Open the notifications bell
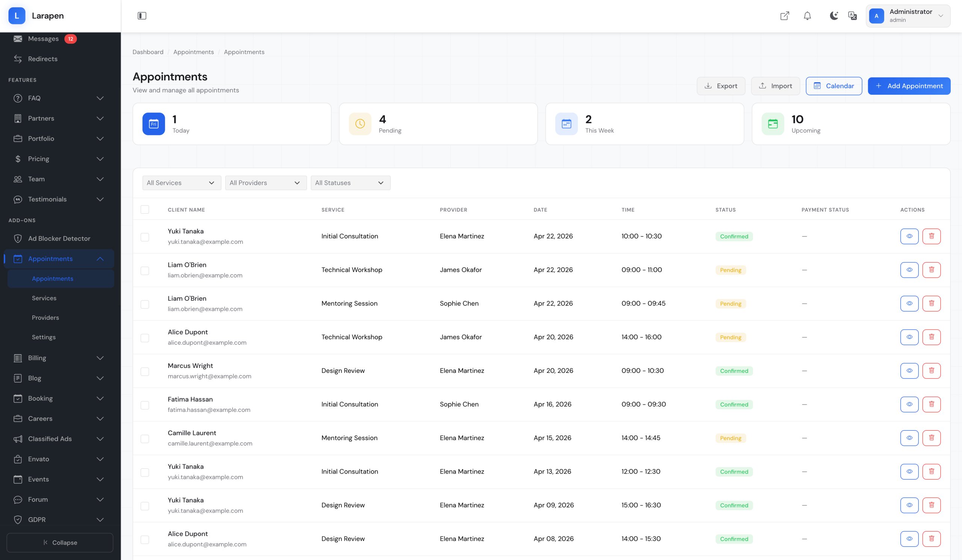 coord(807,16)
